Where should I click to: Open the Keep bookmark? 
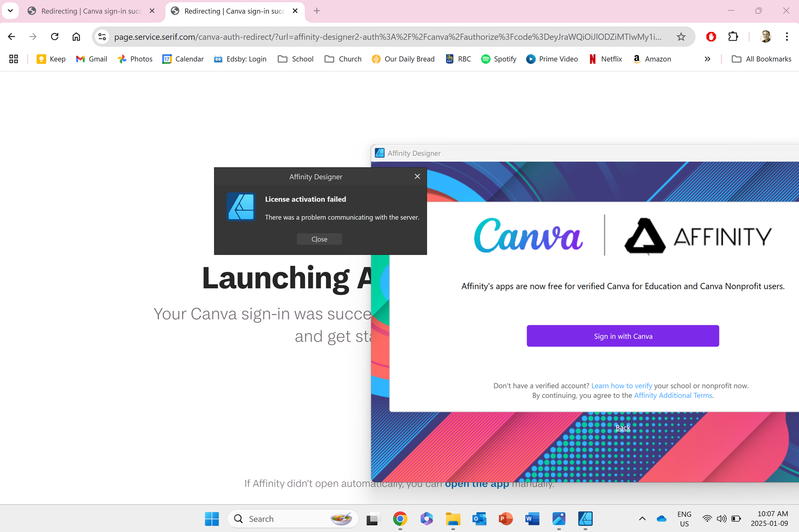(51, 59)
